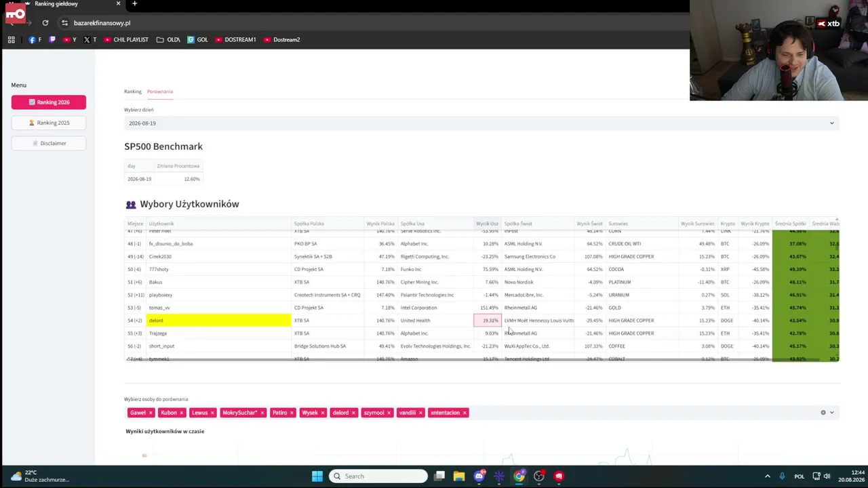Open File Explorer from the taskbar
Viewport: 868px width, 488px height.
[459, 476]
